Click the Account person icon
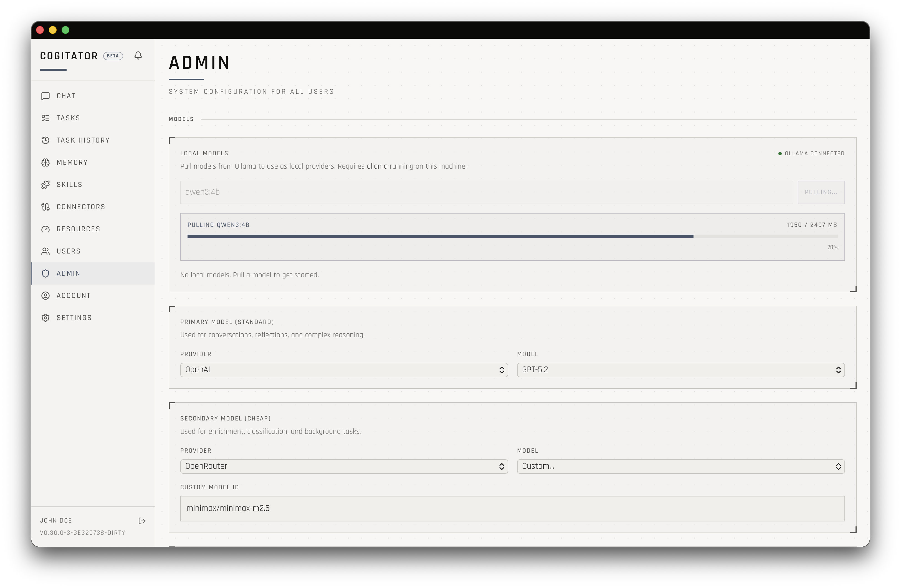The image size is (901, 588). (x=45, y=296)
